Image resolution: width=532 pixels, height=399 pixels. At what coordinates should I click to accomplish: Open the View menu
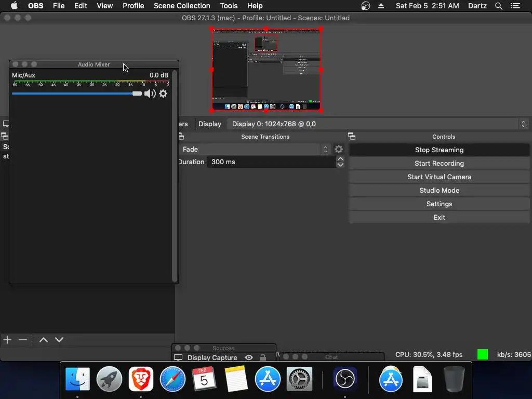tap(104, 6)
